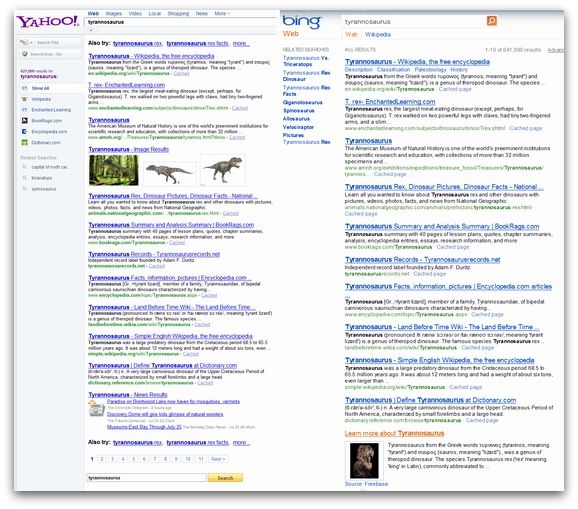Click the Enchanted Learning site icon in sidebar

pyautogui.click(x=25, y=110)
